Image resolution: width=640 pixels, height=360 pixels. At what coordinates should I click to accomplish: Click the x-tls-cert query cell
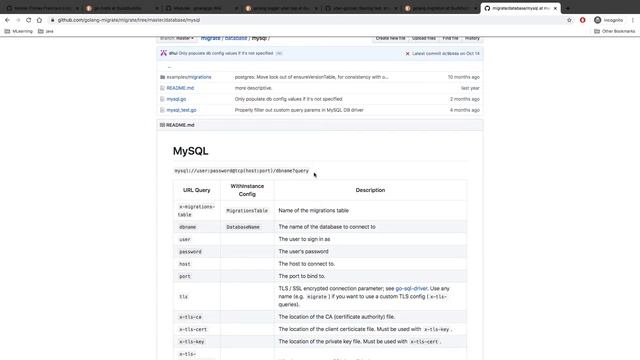pos(197,329)
